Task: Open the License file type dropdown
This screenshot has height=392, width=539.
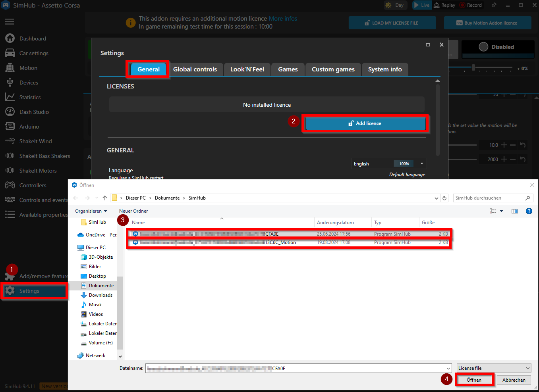Action: (494, 368)
